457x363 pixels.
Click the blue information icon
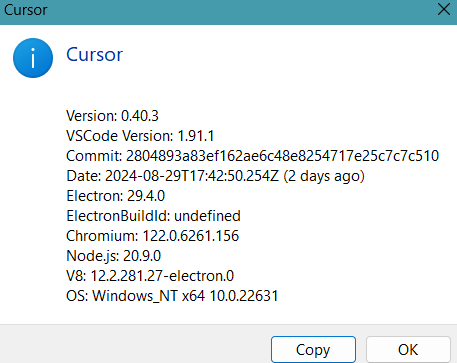[x=33, y=58]
